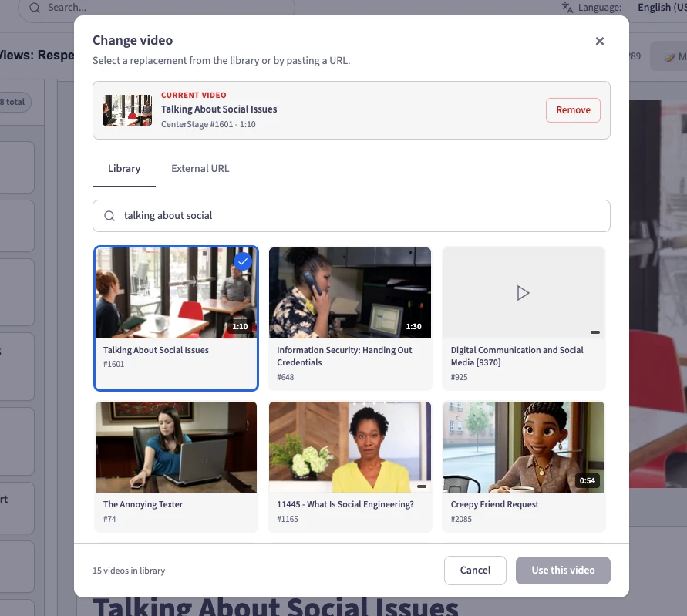687x616 pixels.
Task: Select the Library tab
Action: click(124, 169)
